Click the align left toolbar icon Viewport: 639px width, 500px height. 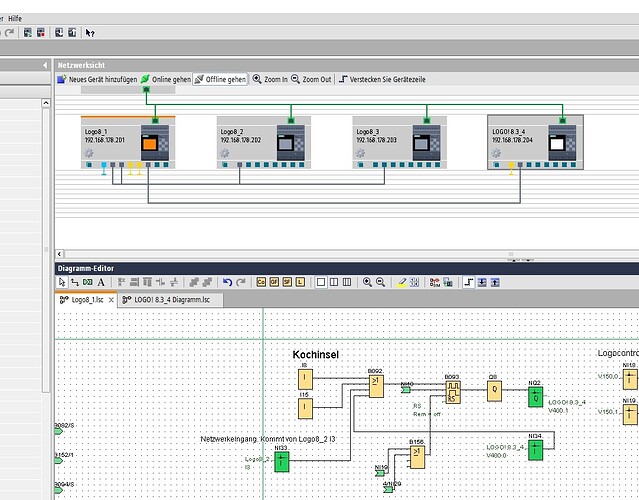point(121,282)
